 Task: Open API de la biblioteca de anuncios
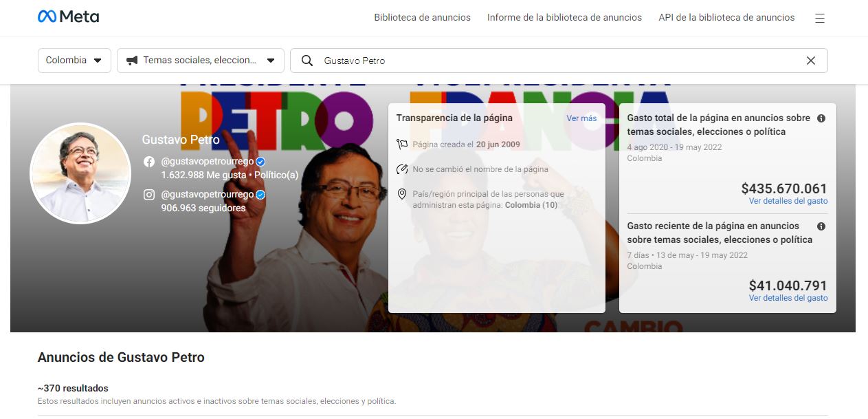tap(726, 18)
